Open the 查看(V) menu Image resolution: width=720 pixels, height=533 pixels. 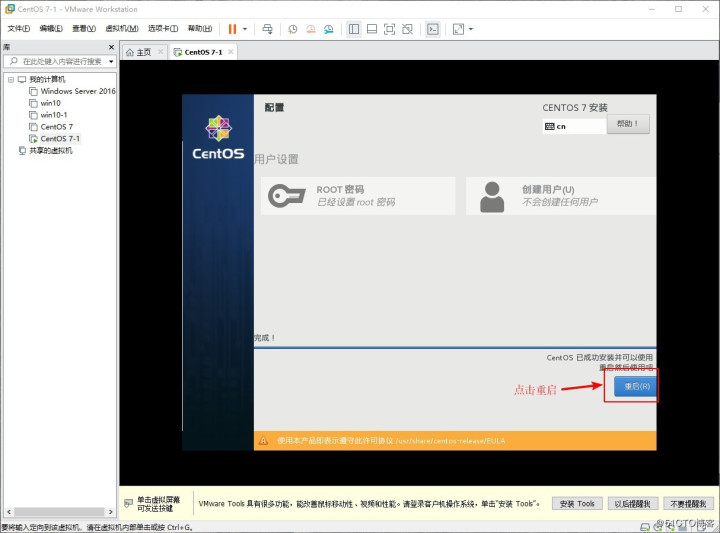point(84,28)
